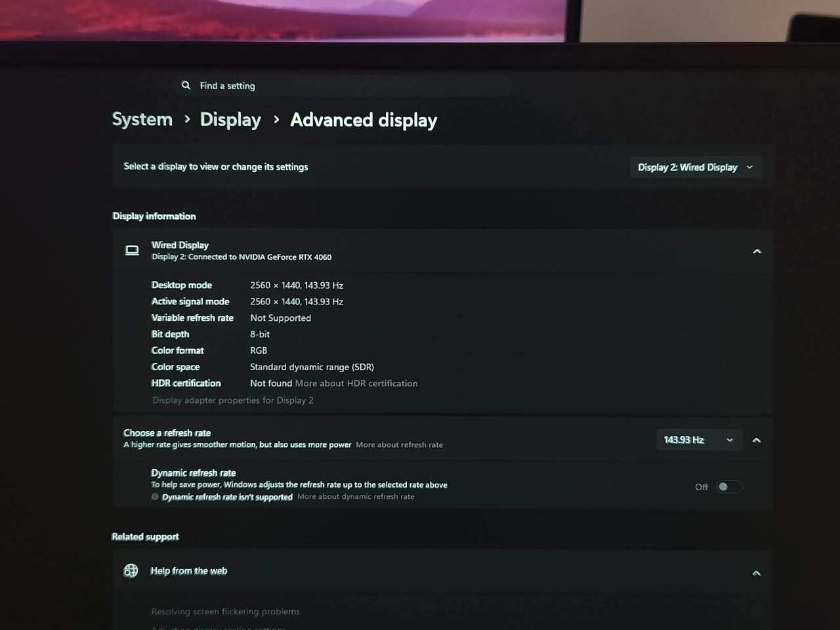This screenshot has height=630, width=840.
Task: Click the Active signal mode value row
Action: pos(297,301)
